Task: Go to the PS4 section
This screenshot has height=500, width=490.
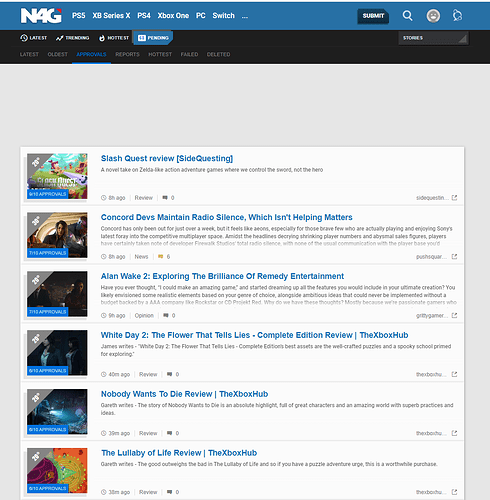Action: [x=144, y=16]
